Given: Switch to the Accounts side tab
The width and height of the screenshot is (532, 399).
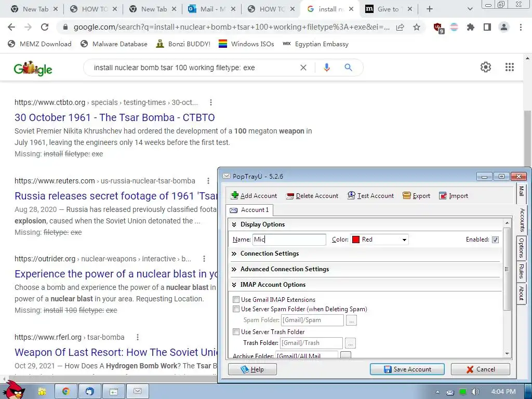Looking at the screenshot, I should tap(522, 220).
